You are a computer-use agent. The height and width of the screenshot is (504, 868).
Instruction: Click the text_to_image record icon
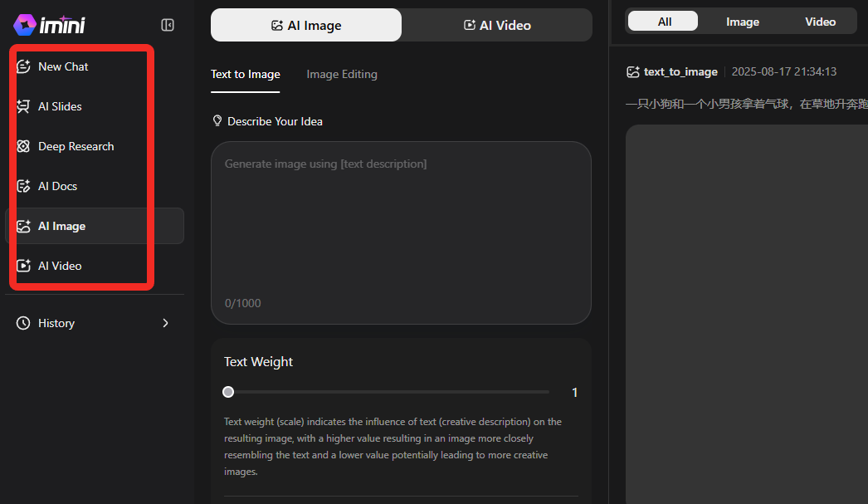click(x=632, y=72)
